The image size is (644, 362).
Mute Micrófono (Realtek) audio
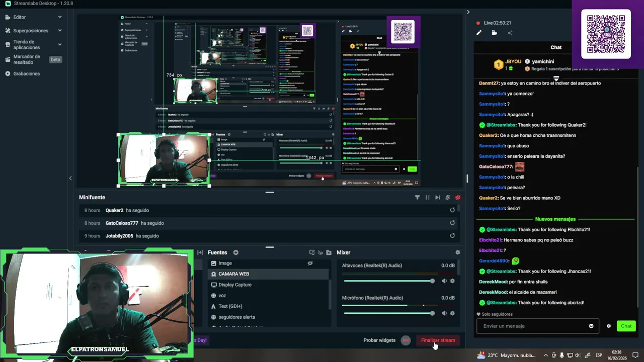(444, 313)
